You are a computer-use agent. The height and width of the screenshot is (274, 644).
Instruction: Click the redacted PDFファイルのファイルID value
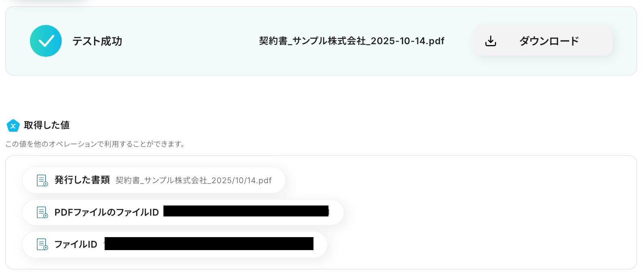coord(246,211)
